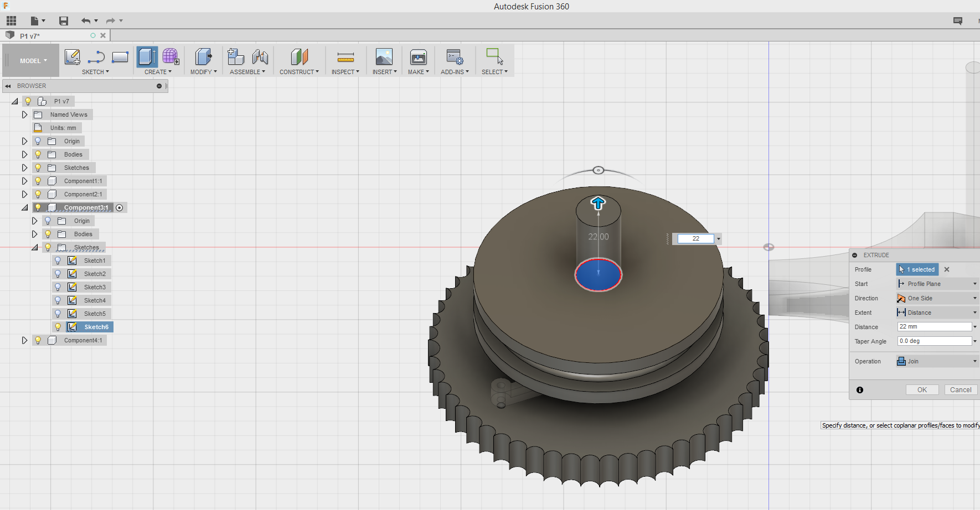This screenshot has width=980, height=510.
Task: Toggle the Component3:1 activate radio button
Action: tap(120, 207)
